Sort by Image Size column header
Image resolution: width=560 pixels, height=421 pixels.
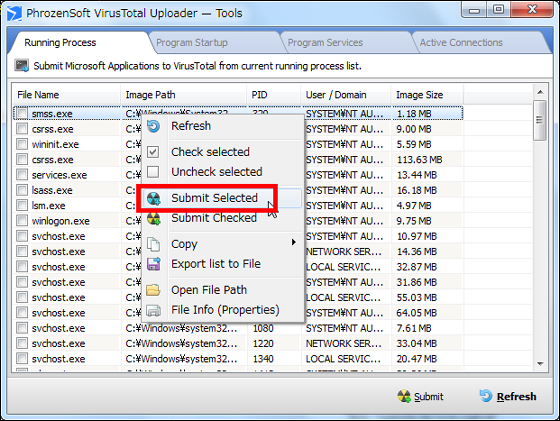coord(428,95)
